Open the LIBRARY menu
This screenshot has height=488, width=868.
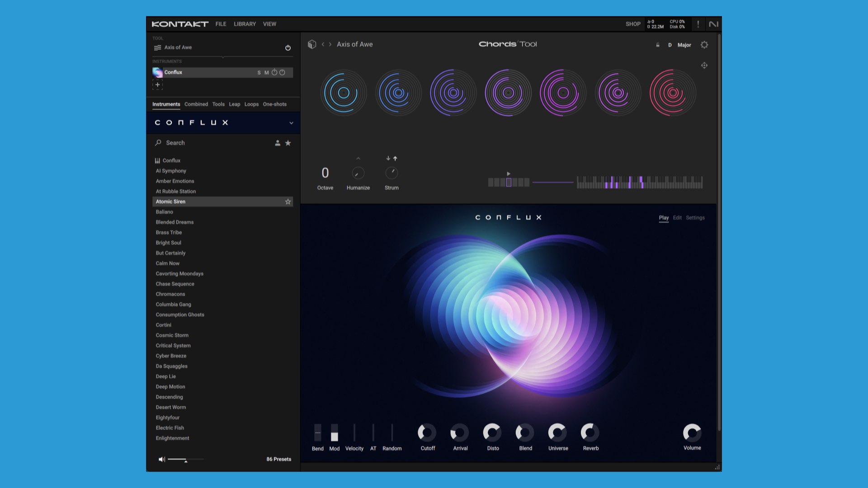[245, 24]
